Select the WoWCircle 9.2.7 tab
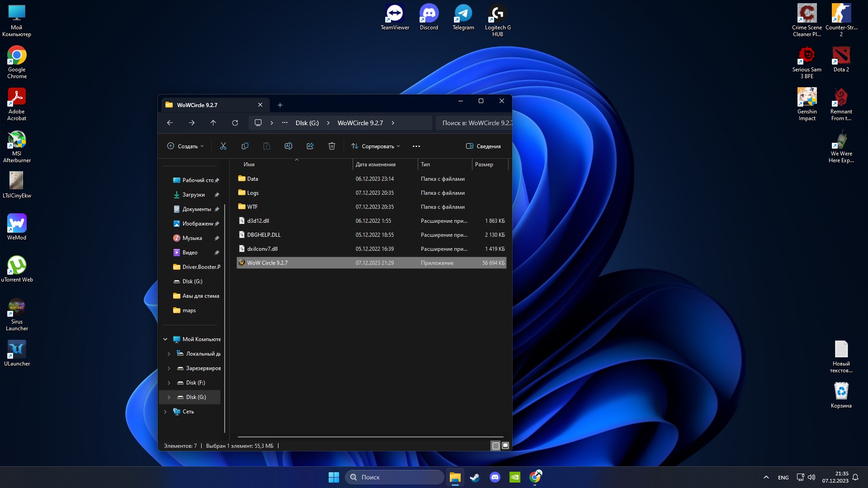 click(208, 105)
